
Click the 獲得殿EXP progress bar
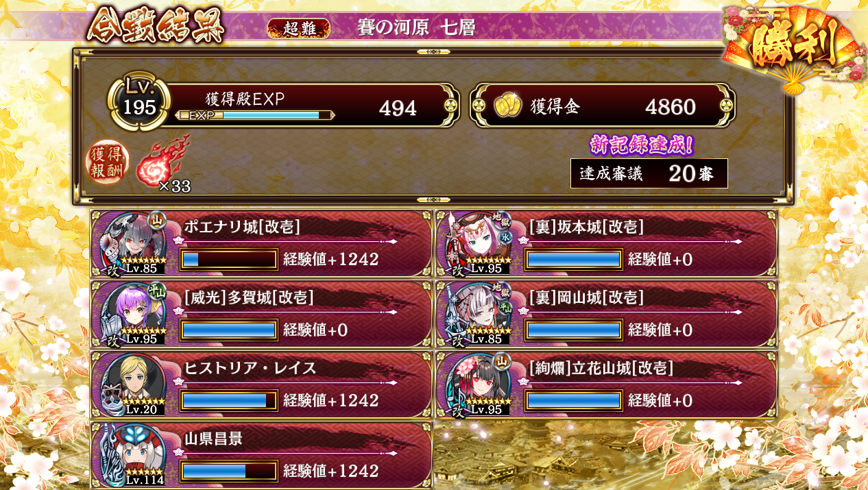coord(254,115)
